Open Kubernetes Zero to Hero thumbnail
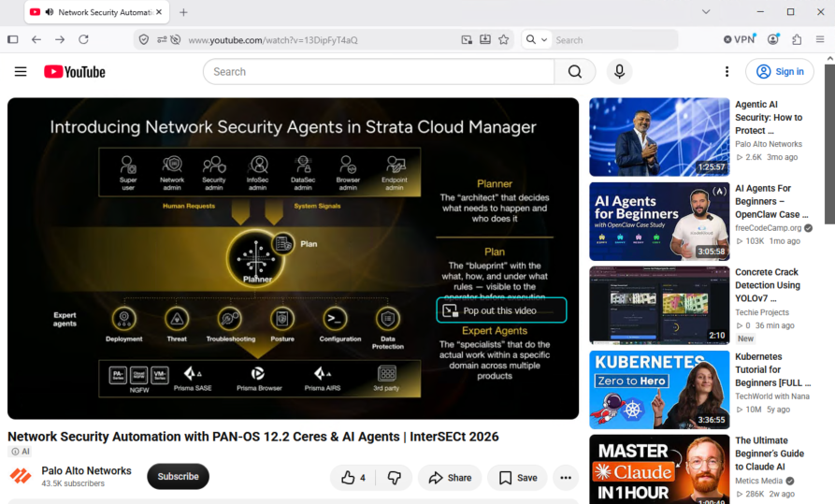 (659, 389)
